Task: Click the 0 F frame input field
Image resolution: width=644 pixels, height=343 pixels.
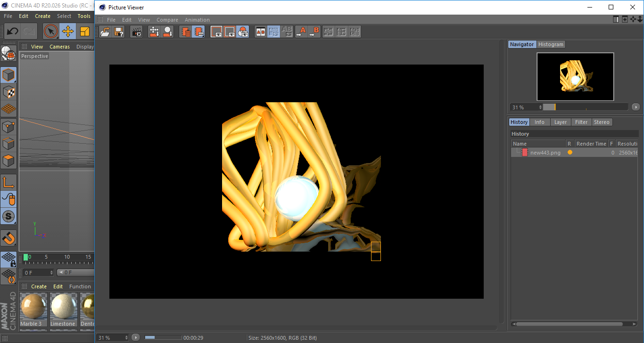Action: [39, 272]
